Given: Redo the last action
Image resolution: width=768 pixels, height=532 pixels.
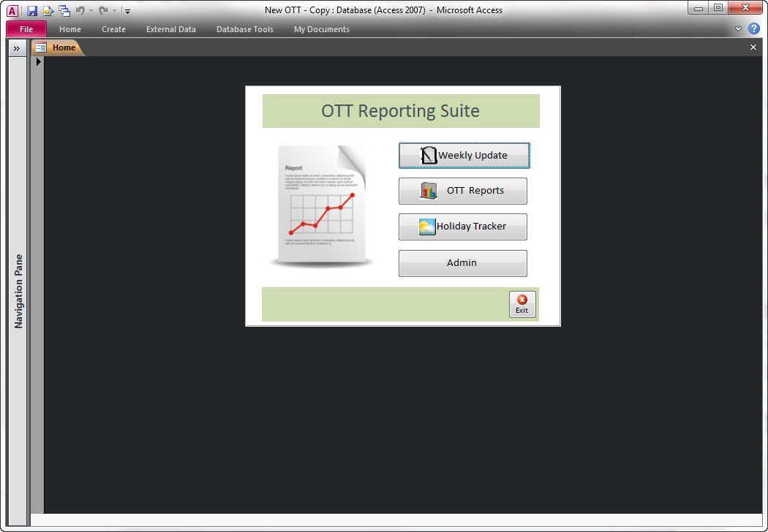Looking at the screenshot, I should pos(103,10).
